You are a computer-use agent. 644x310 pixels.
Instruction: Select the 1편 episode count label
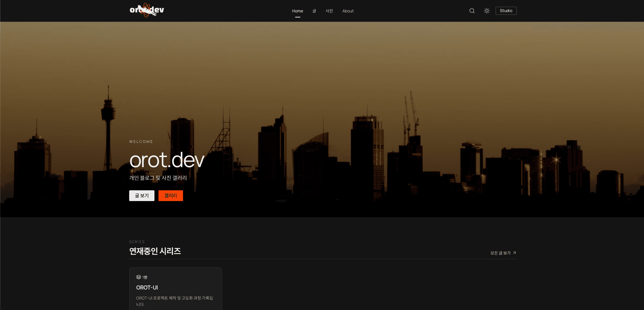145,277
